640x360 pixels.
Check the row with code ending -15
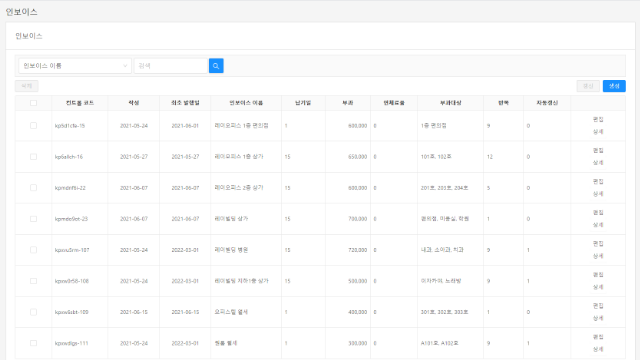pyautogui.click(x=33, y=126)
